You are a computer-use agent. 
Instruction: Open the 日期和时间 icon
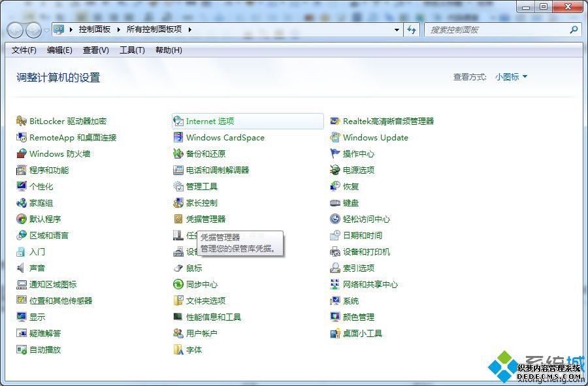[335, 235]
